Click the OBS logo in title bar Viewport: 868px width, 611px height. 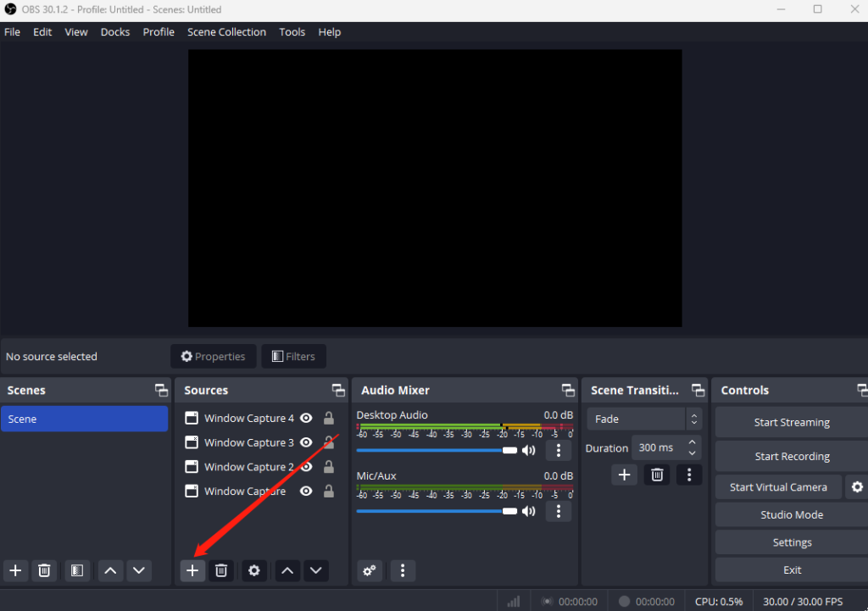point(10,9)
